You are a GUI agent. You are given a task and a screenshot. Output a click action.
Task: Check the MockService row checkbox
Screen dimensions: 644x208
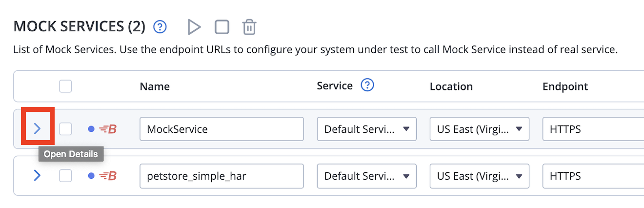(x=65, y=129)
